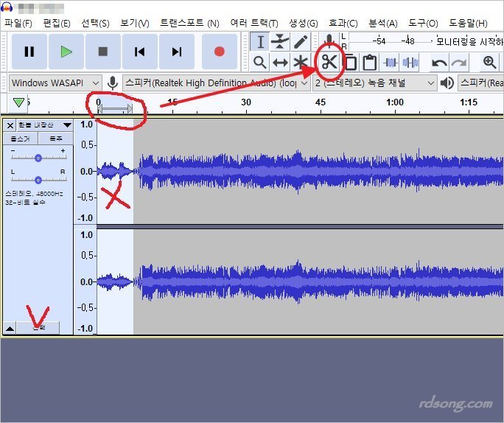Open the Windows WASAPI host dropdown

pyautogui.click(x=55, y=83)
